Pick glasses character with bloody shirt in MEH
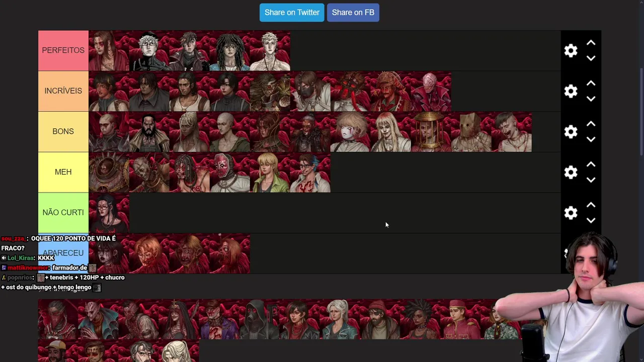The height and width of the screenshot is (362, 644). tap(310, 172)
